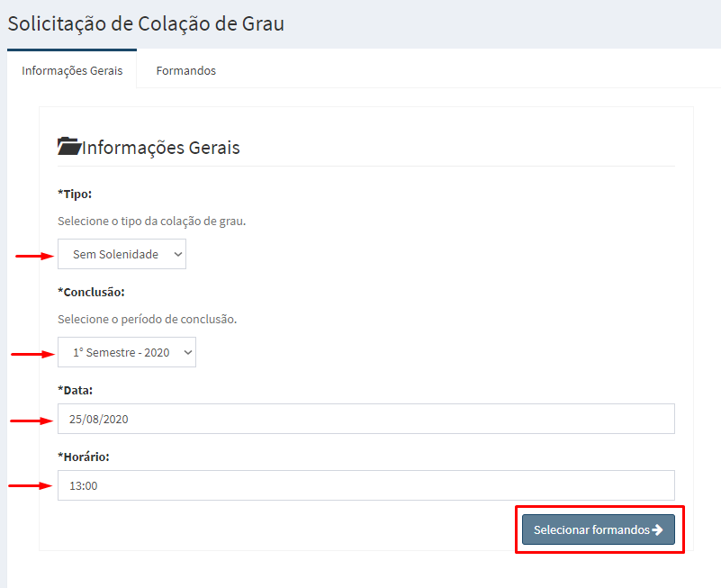This screenshot has height=588, width=721.
Task: Click the text Selecione o tipo da colação de grau.
Action: (x=152, y=222)
